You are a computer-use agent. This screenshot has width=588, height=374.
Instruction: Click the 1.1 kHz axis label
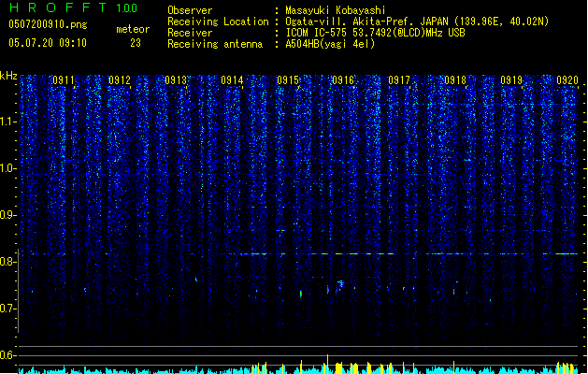7,122
